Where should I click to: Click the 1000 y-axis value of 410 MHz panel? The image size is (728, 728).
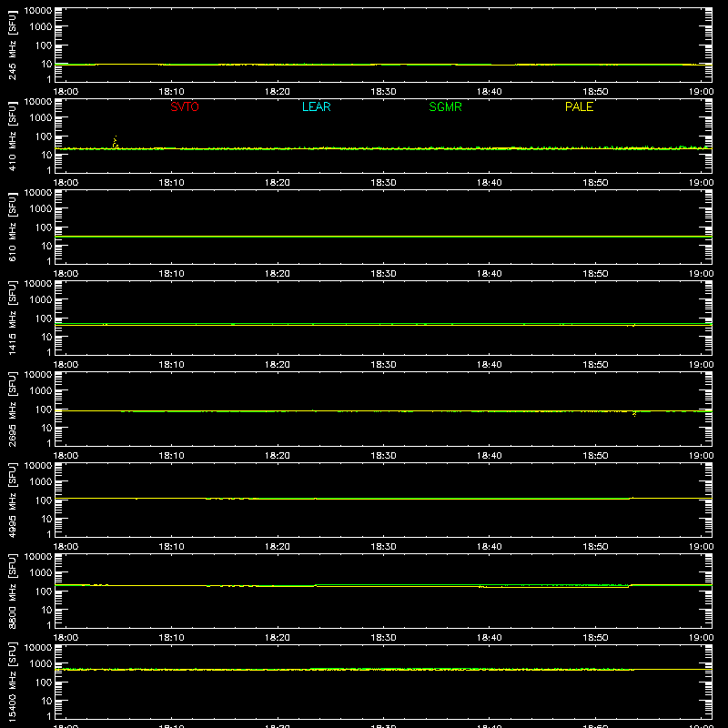coord(41,118)
